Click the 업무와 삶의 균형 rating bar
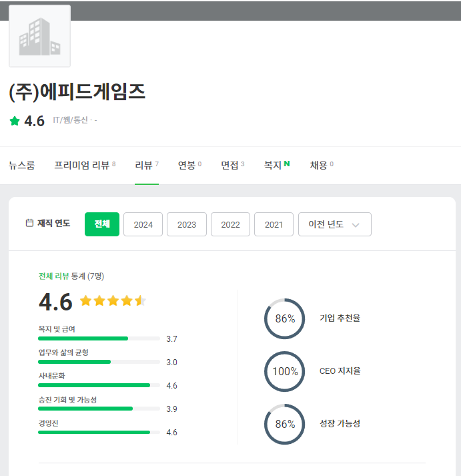 point(99,362)
